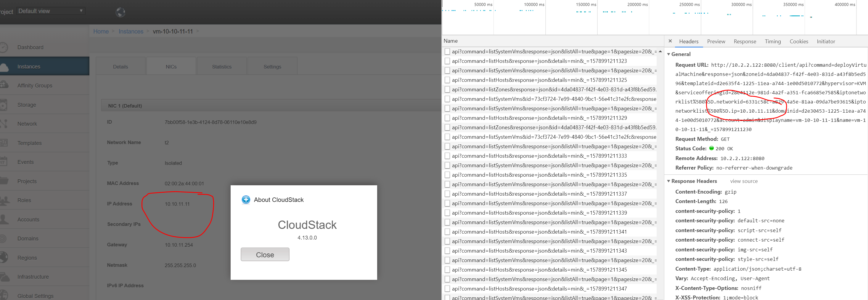Viewport: 868px width, 300px height.
Task: Check the checkbox beside the first listSystemVms request
Action: tap(447, 52)
